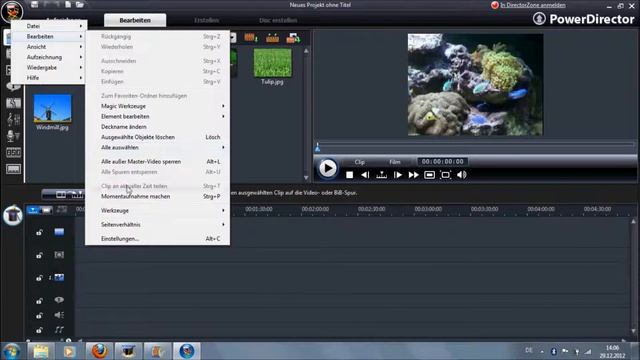This screenshot has height=360, width=640.
Task: Expand the Wiedergabe submenu
Action: (49, 67)
